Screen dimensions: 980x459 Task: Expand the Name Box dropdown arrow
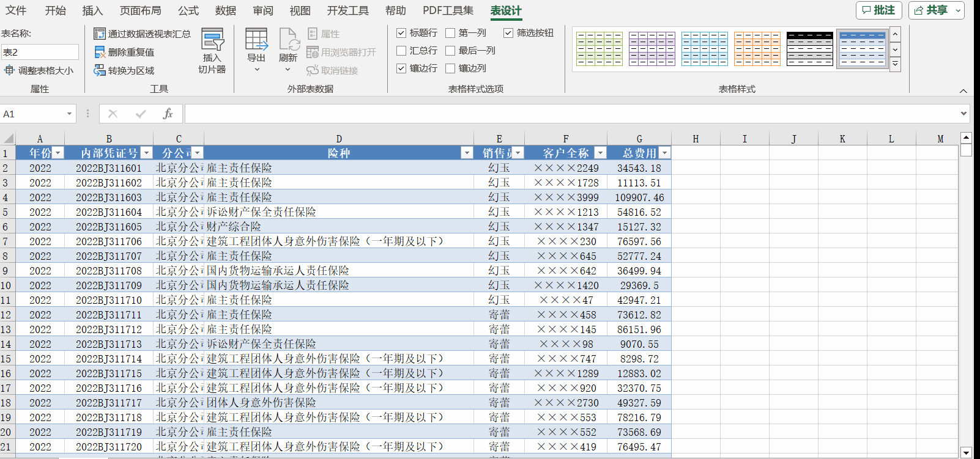[x=69, y=114]
